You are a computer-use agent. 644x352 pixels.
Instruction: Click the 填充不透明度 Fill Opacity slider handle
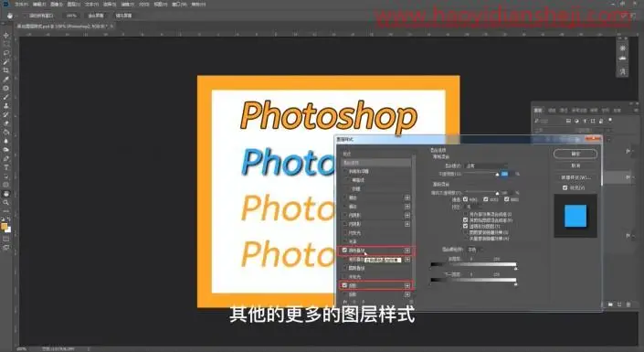497,193
